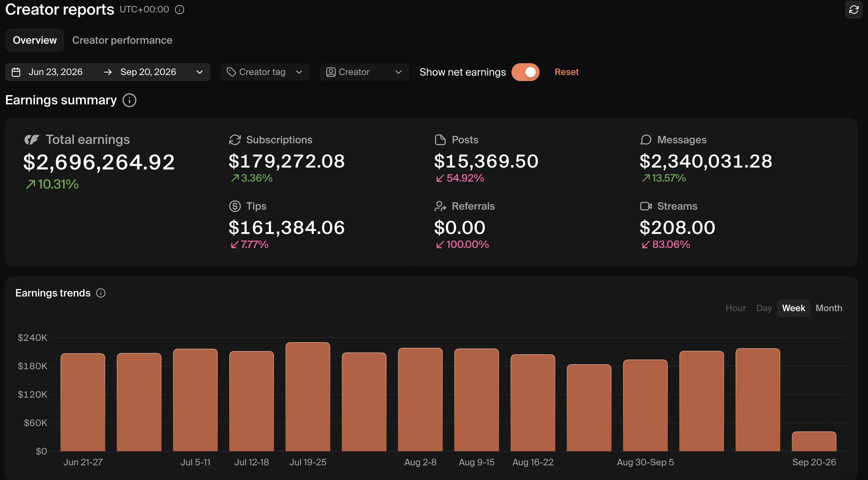Click the $2,696,264.92 total earnings value

coord(99,162)
